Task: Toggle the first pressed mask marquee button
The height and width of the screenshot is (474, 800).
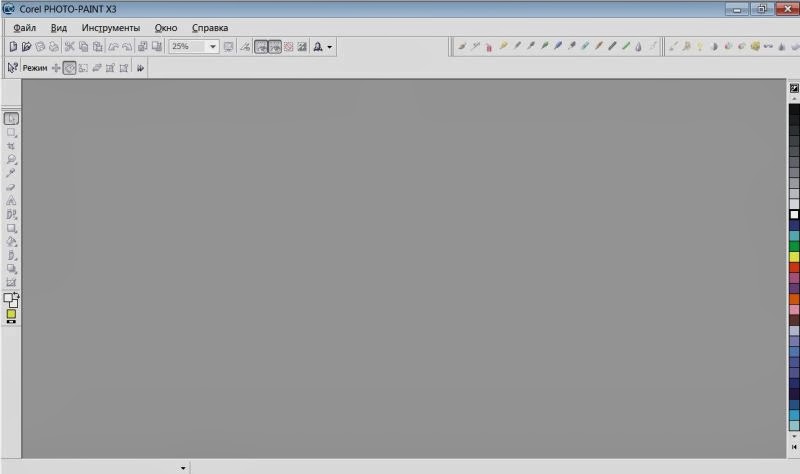Action: (x=261, y=47)
